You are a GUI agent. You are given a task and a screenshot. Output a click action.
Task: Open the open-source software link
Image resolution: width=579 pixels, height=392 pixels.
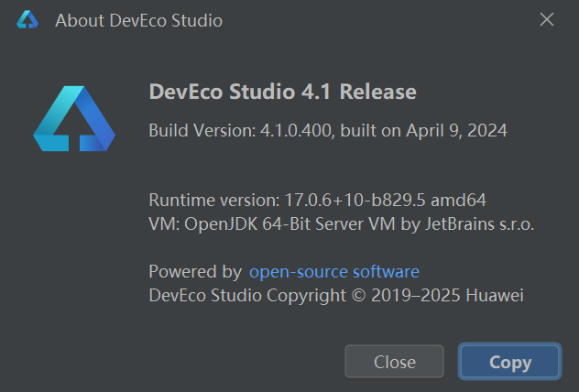[334, 272]
